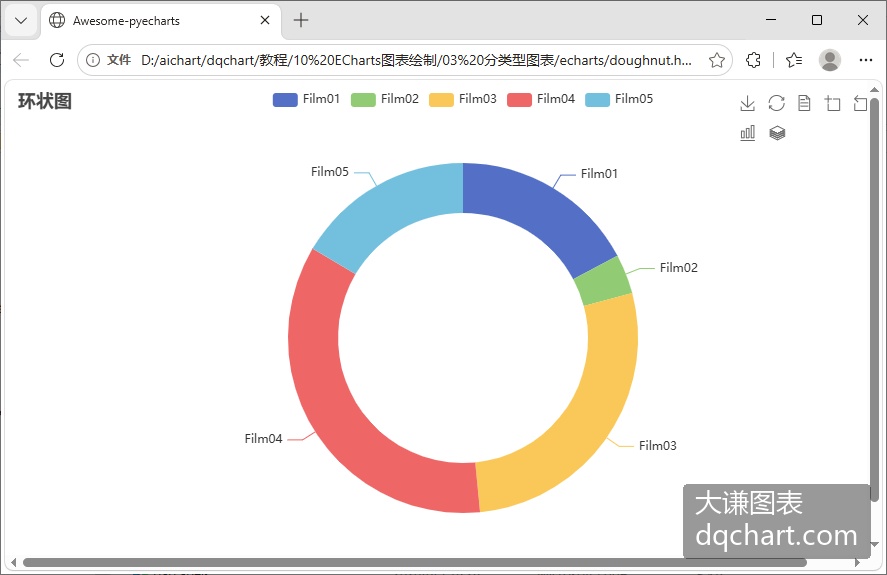887x575 pixels.
Task: Click the Film01 slice label text
Action: tap(599, 174)
